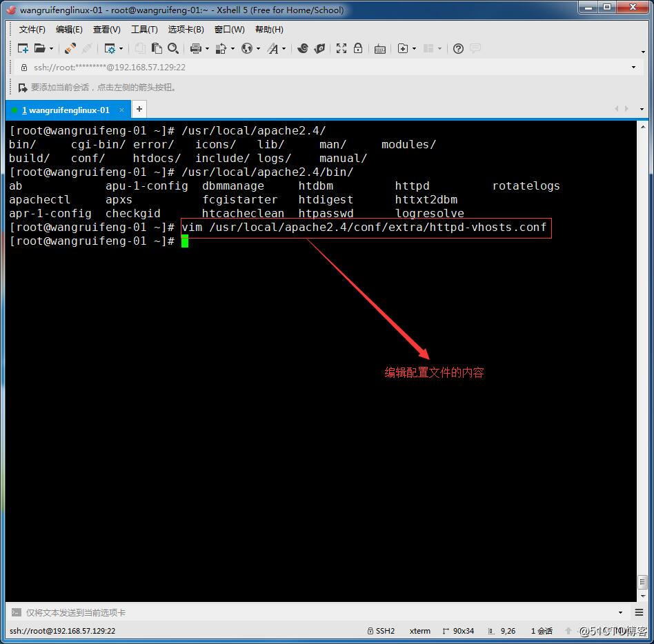Screen dimensions: 654x644
Task: Click the Lock screen padlock icon
Action: click(x=358, y=48)
